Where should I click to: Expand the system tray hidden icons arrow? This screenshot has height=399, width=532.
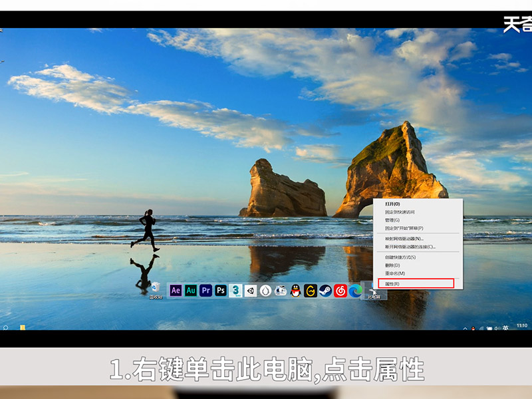[465, 327]
